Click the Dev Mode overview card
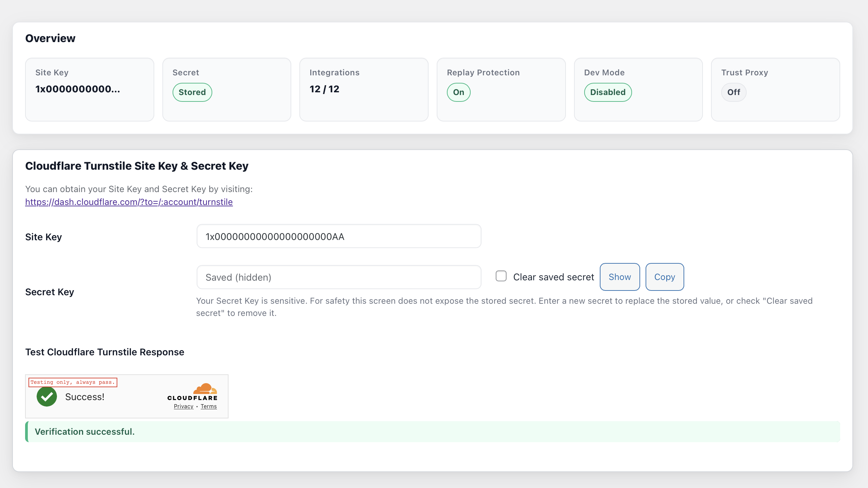The width and height of the screenshot is (868, 488). point(638,89)
